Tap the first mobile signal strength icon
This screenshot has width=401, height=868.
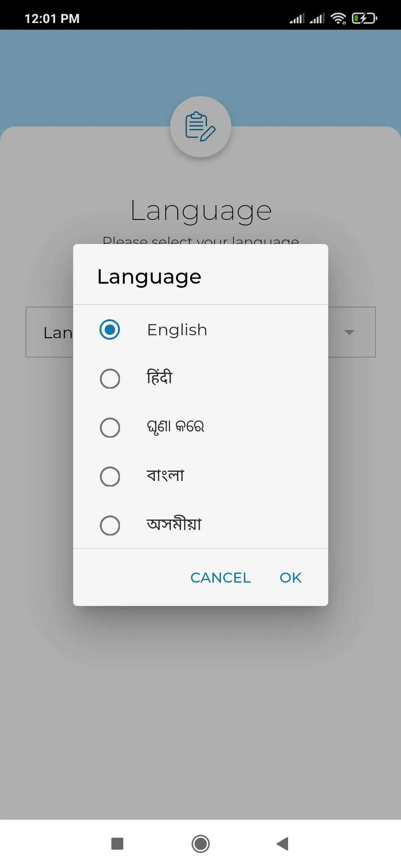coord(297,18)
